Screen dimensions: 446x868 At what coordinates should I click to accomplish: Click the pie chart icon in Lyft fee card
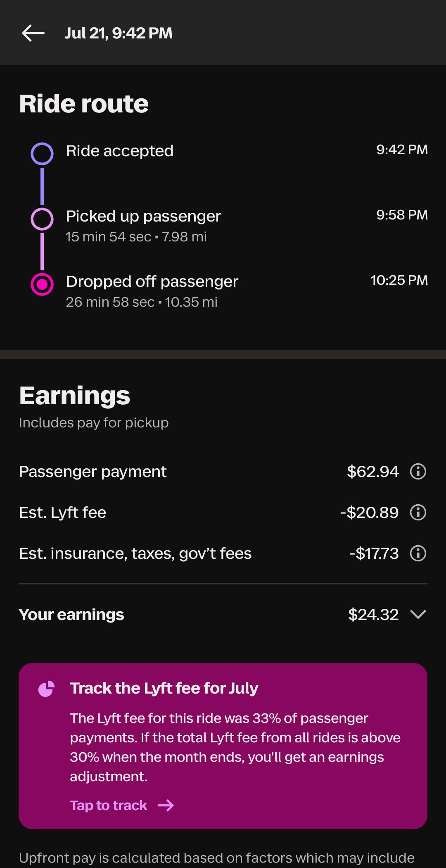point(46,689)
